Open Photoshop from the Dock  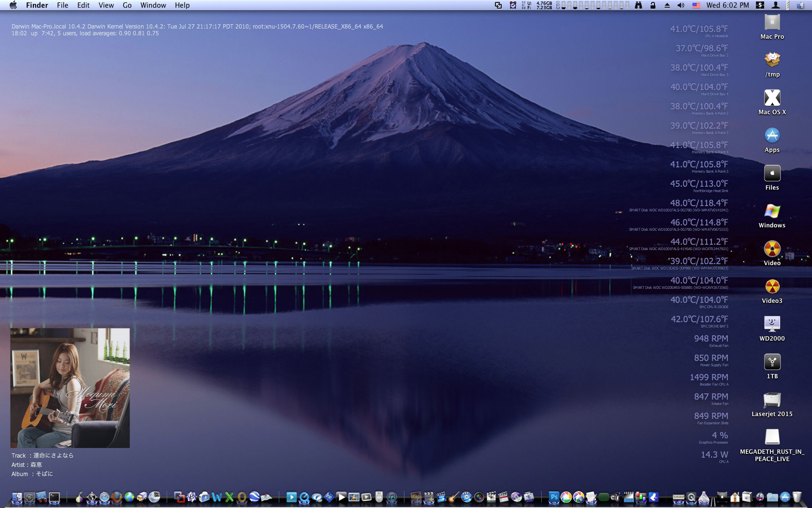tap(553, 497)
